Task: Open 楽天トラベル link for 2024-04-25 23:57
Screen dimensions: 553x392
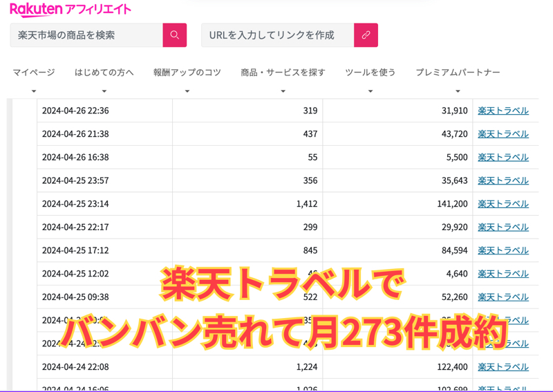Action: click(503, 180)
